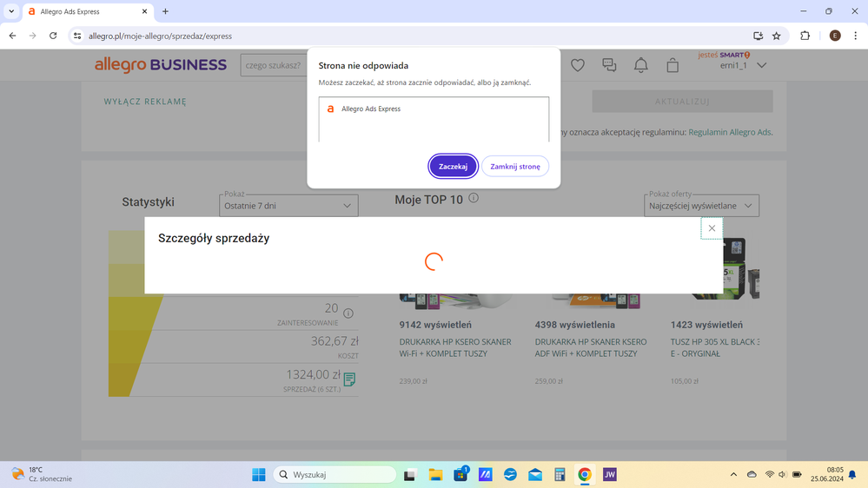The height and width of the screenshot is (488, 868).
Task: Click the 362,67 zł cost value
Action: (x=335, y=341)
